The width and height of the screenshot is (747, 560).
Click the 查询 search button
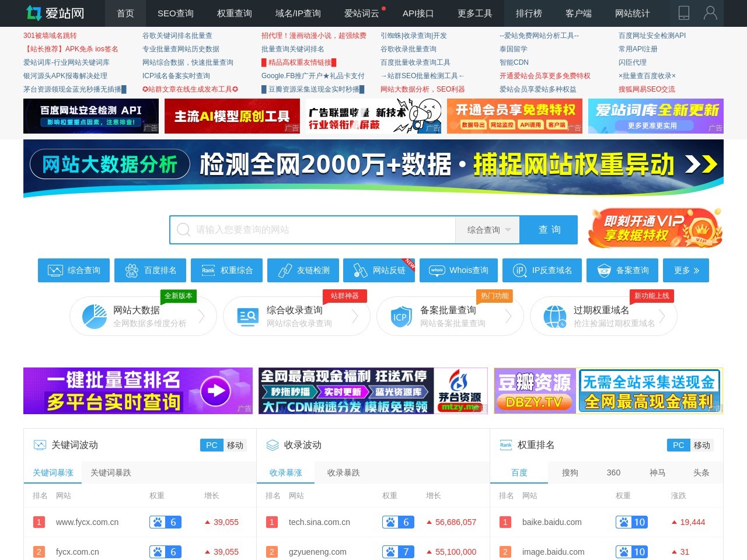pyautogui.click(x=548, y=229)
